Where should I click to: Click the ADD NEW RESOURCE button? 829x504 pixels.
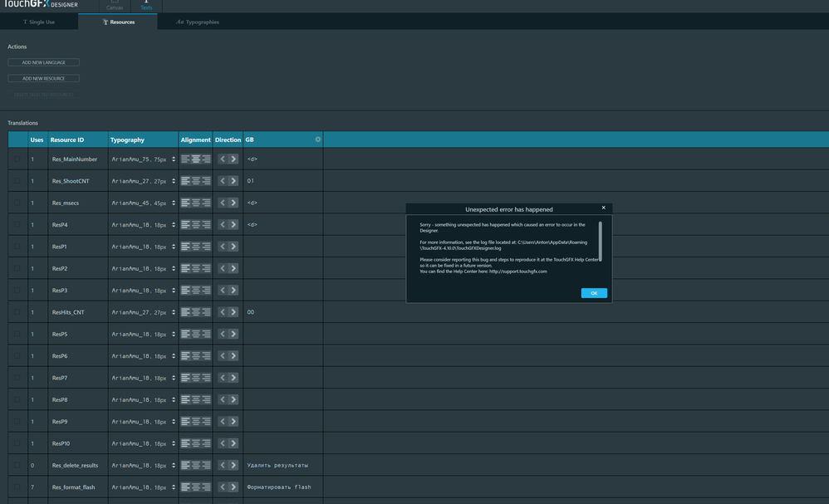click(x=43, y=78)
